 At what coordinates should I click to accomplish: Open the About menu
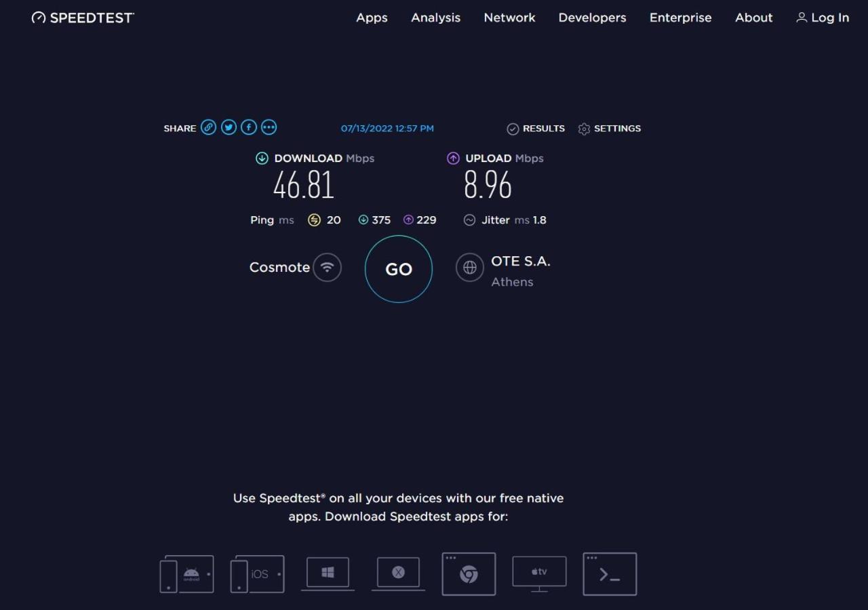(753, 18)
